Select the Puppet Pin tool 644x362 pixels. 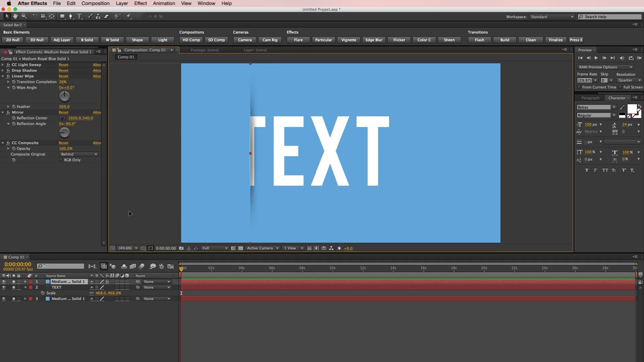tap(128, 16)
